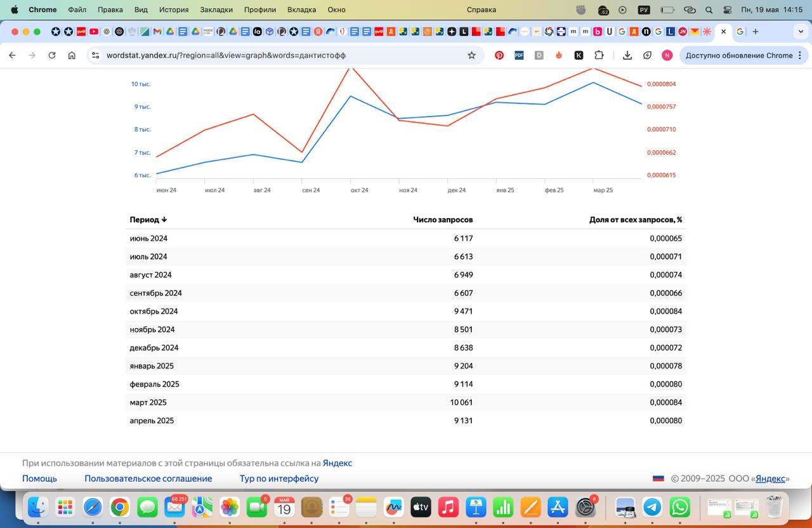Select the август 2024 period cell
Screen dimensions: 812x528
(x=150, y=275)
